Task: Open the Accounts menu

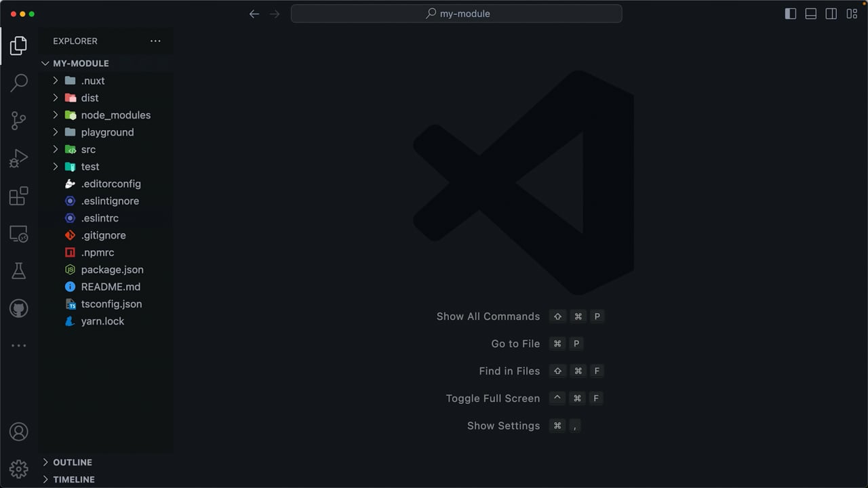Action: 18,432
